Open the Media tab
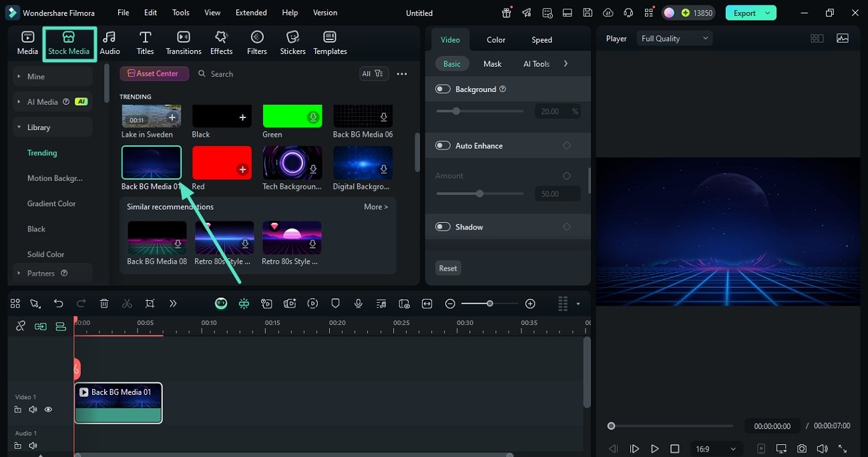 pyautogui.click(x=27, y=43)
